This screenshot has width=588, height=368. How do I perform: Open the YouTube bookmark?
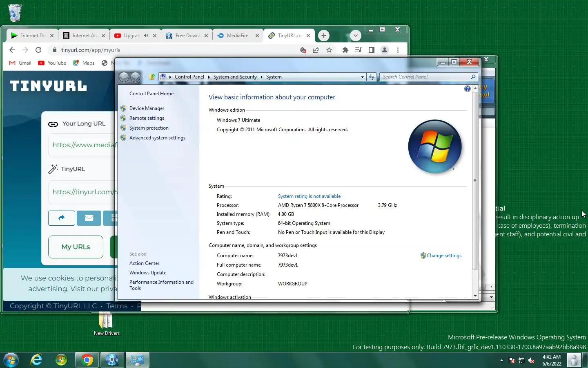pyautogui.click(x=52, y=63)
